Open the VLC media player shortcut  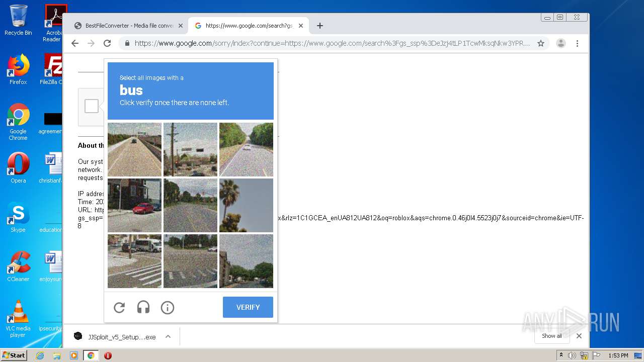click(x=18, y=319)
